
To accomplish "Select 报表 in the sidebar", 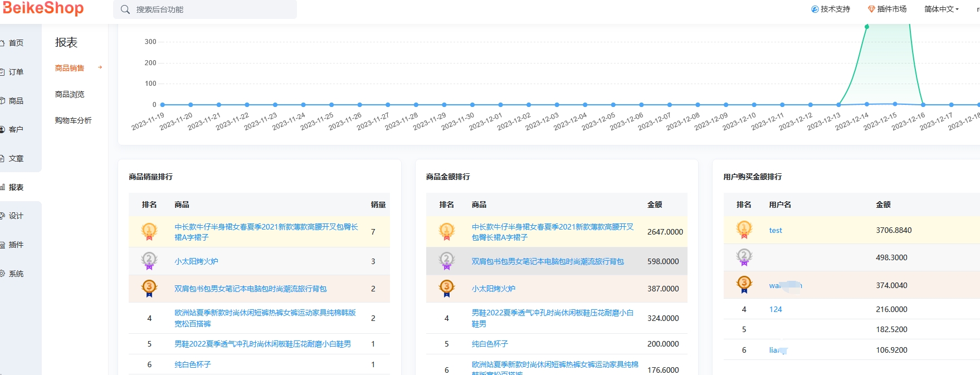I will click(x=16, y=187).
